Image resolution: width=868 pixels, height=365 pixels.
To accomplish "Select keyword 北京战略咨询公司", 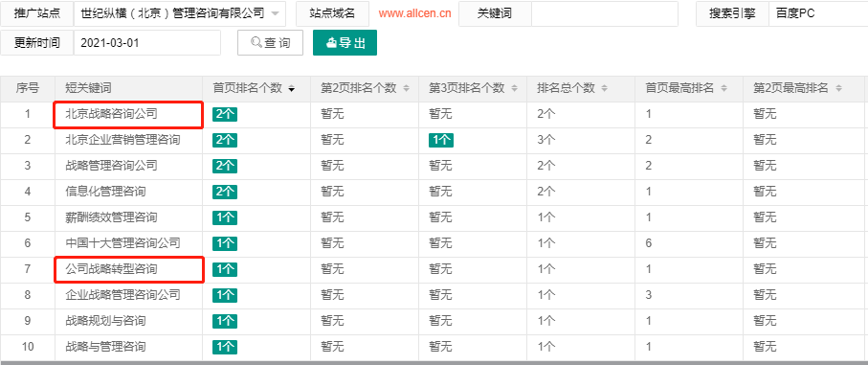I will 111,115.
